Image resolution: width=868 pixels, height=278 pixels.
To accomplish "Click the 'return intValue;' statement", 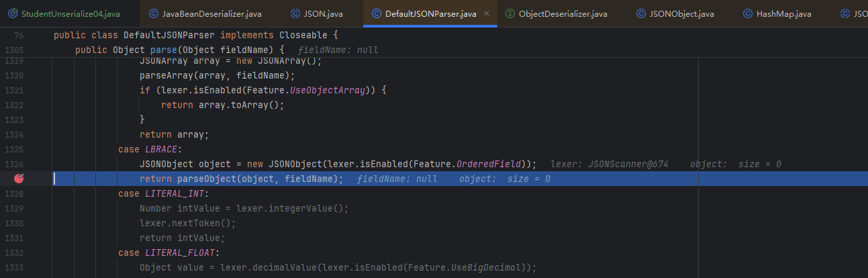I will (183, 238).
